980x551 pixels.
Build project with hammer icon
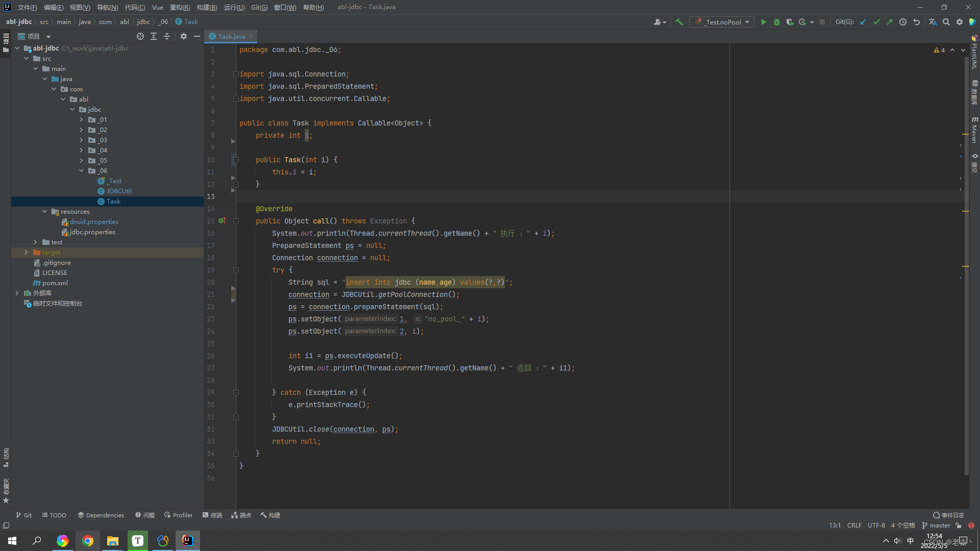coord(679,22)
